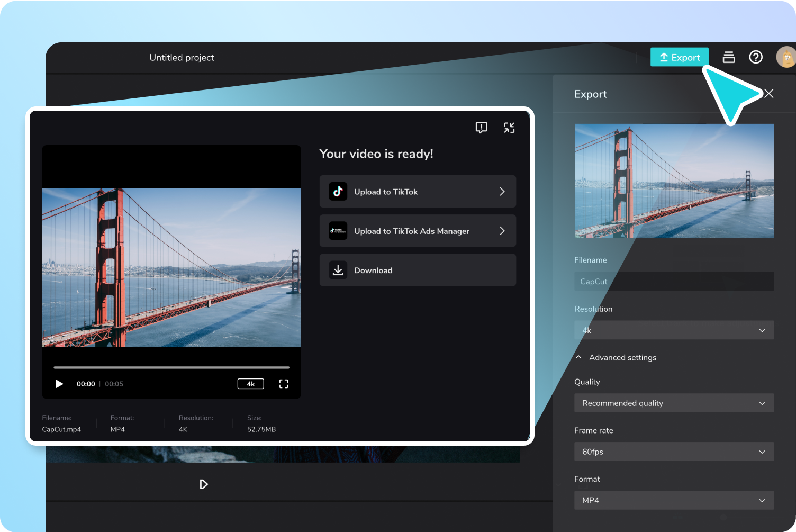Play the video preview in the popup

(59, 384)
